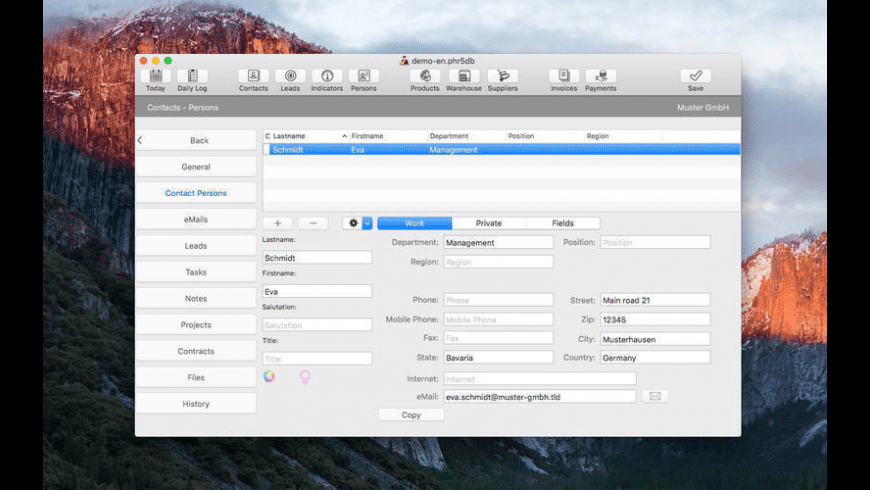Screen dimensions: 870x490
Task: Click the empty Internet field
Action: (540, 379)
